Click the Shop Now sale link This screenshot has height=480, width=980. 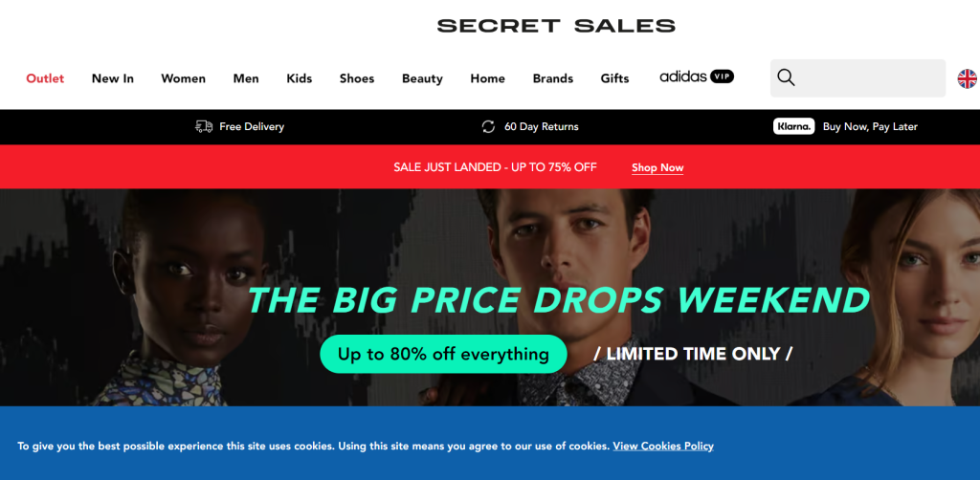[x=657, y=168]
